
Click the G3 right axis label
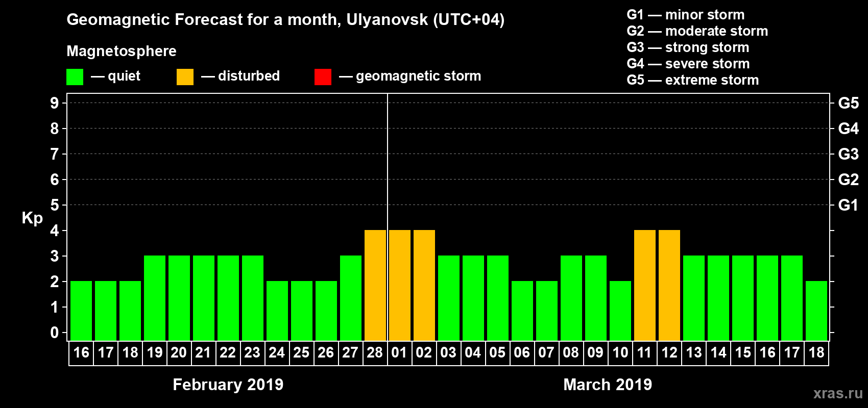849,154
